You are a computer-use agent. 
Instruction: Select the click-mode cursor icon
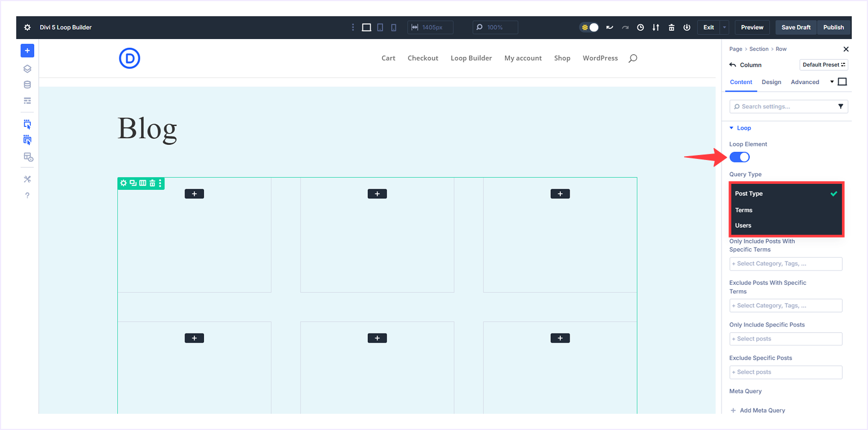pyautogui.click(x=27, y=124)
